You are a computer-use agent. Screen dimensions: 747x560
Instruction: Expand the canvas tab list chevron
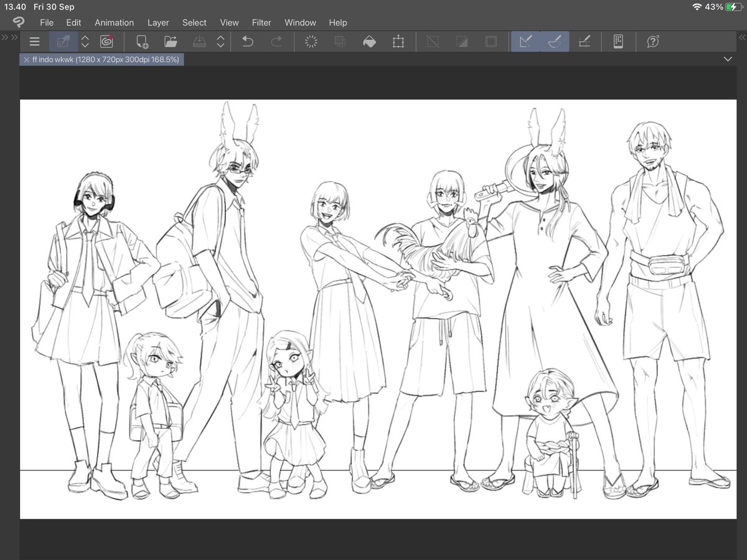(728, 59)
